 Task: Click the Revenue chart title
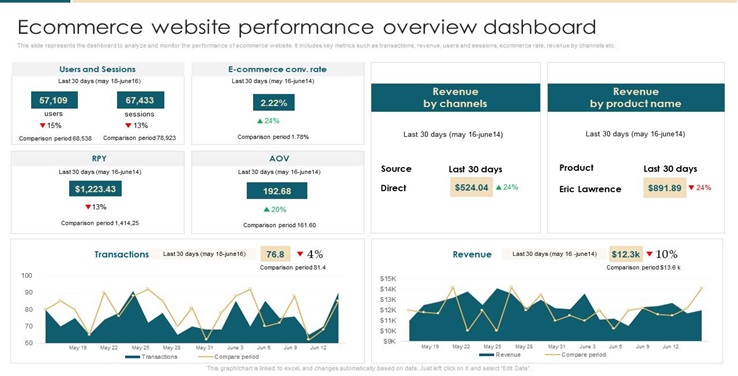(472, 255)
